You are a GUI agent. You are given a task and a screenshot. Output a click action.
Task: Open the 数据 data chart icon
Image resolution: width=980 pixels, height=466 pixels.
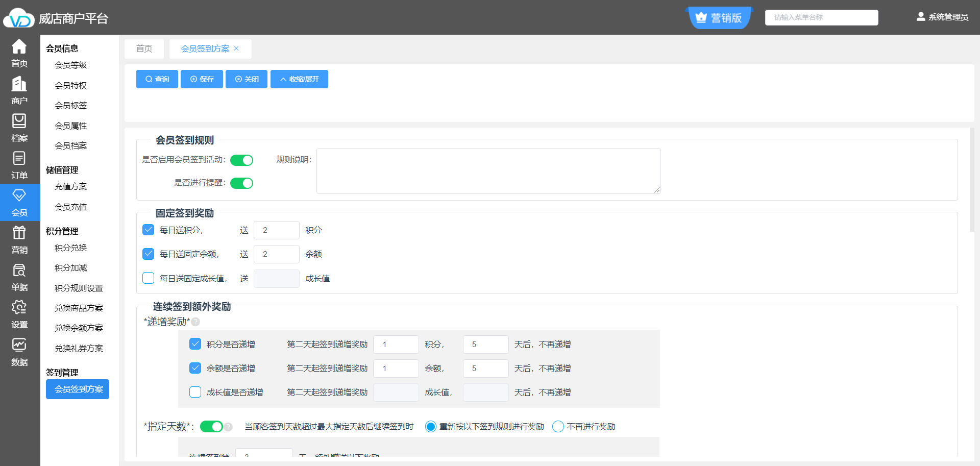[x=19, y=352]
